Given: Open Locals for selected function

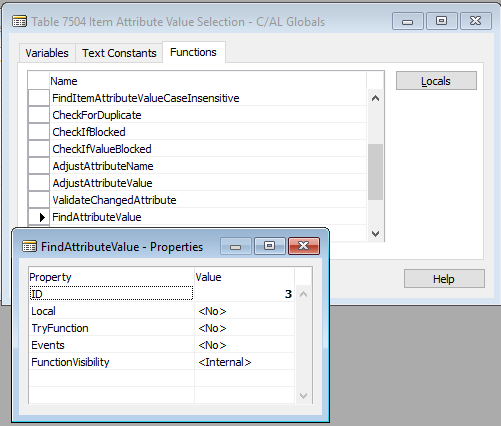Looking at the screenshot, I should [436, 81].
